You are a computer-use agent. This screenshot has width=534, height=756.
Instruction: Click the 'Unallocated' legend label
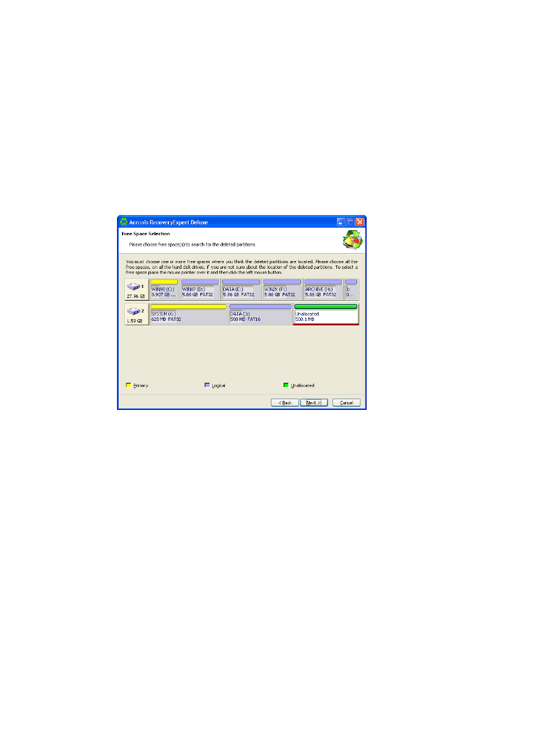pos(302,386)
